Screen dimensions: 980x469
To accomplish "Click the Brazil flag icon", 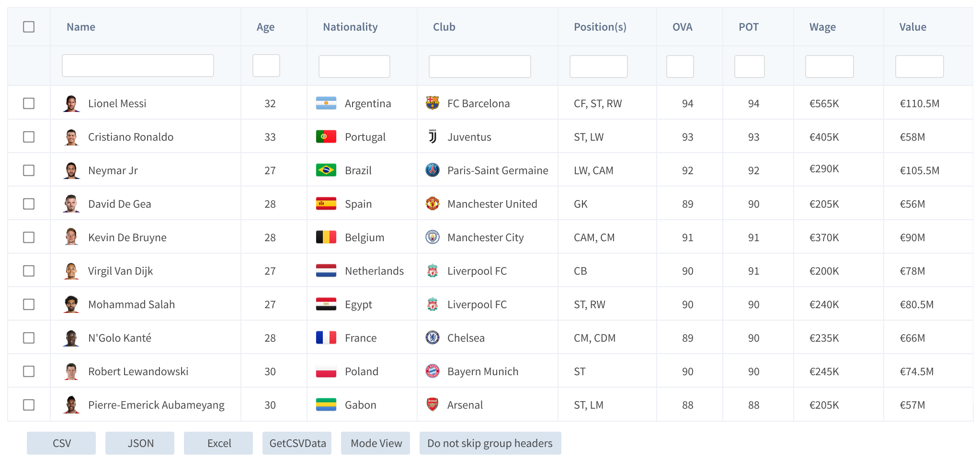I will point(326,170).
